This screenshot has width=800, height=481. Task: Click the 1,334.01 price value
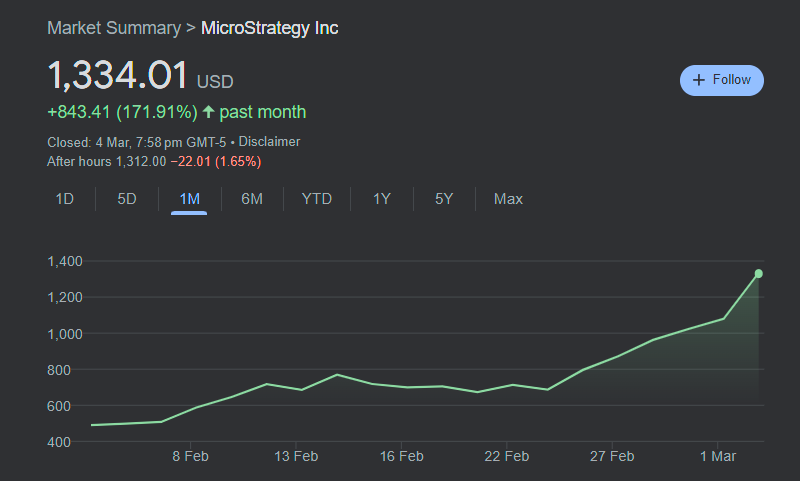pyautogui.click(x=118, y=75)
